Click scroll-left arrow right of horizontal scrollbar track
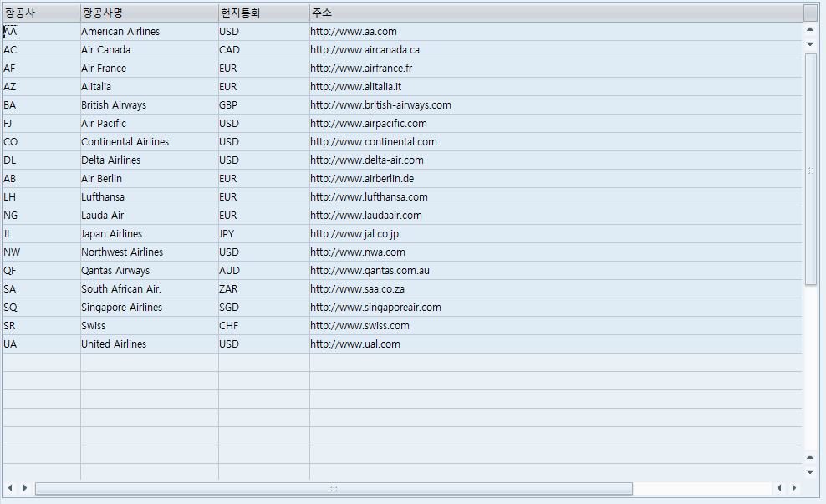The image size is (826, 504). [779, 488]
